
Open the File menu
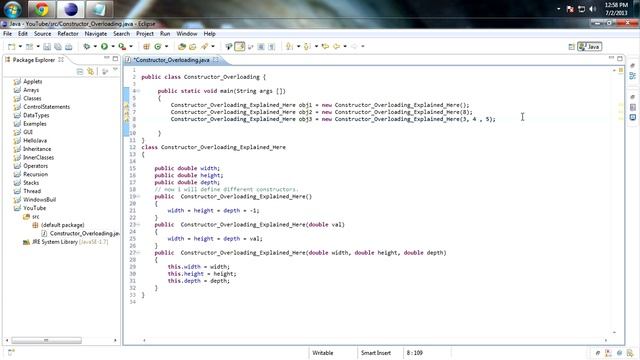[7, 34]
